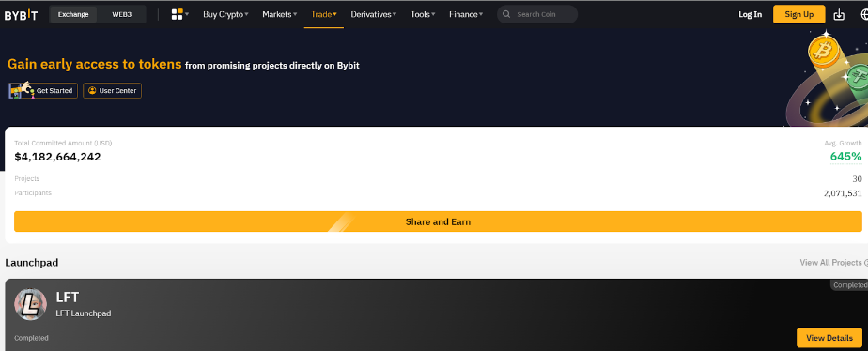Click the Gain early access to tokens headline
Viewport: 868px width, 351px height.
(95, 64)
